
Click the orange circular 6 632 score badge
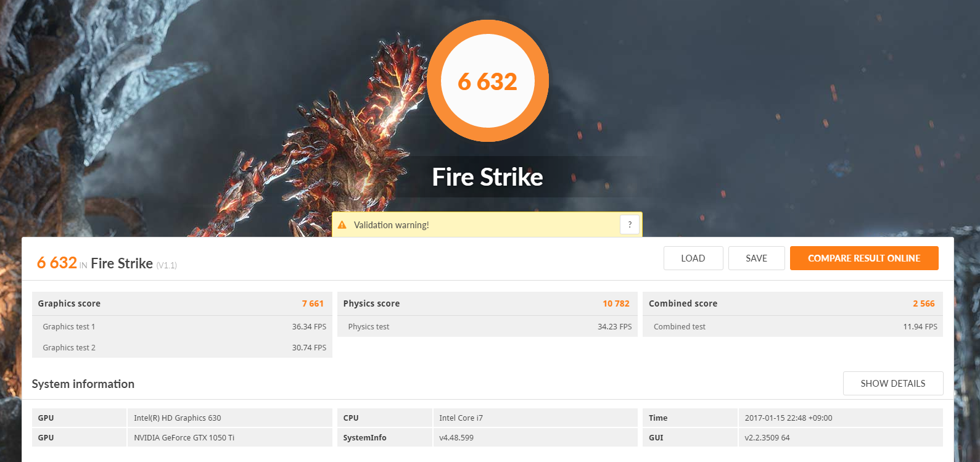pyautogui.click(x=487, y=81)
